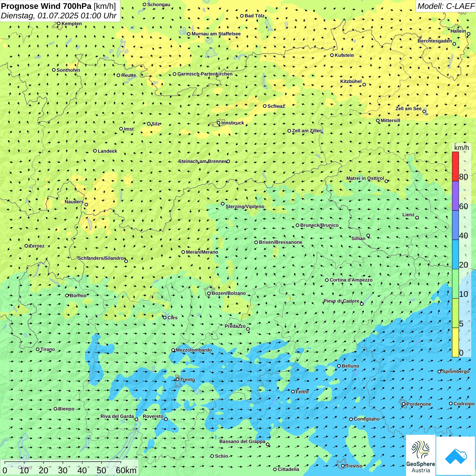Click the 'Spilimbergo' label

(x=456, y=371)
